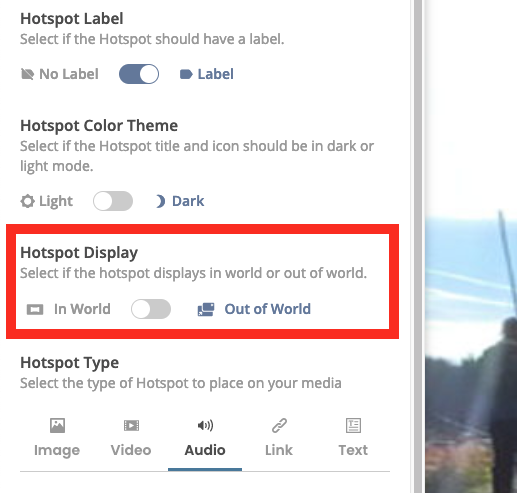Toggle the In World/Out of World switch

151,309
